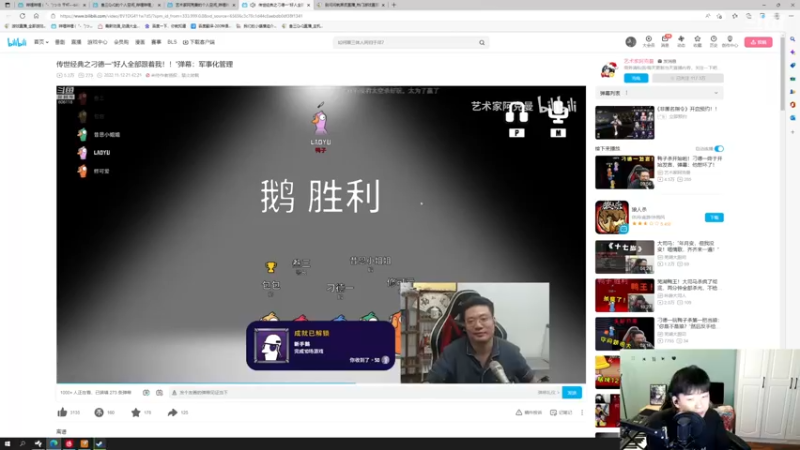Open the 收藏 favorites star in header
Image resolution: width=800 pixels, height=450 pixels.
[x=697, y=41]
